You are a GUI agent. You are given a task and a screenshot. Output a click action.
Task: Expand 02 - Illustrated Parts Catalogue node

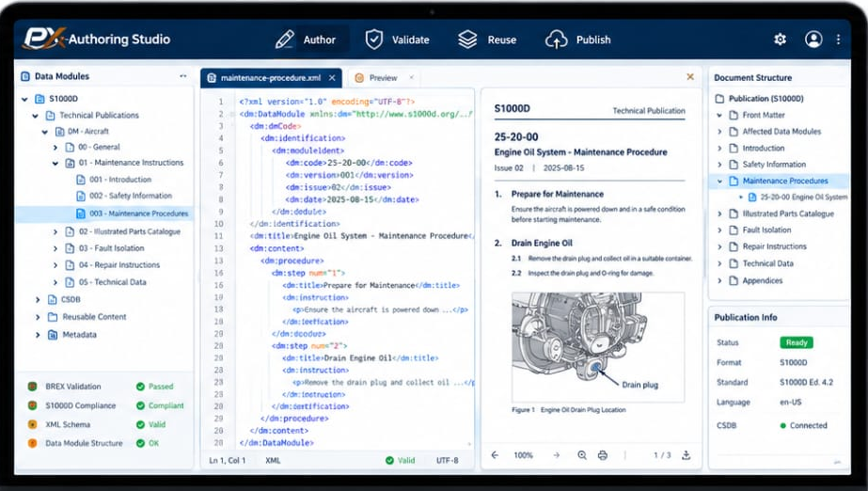(55, 232)
